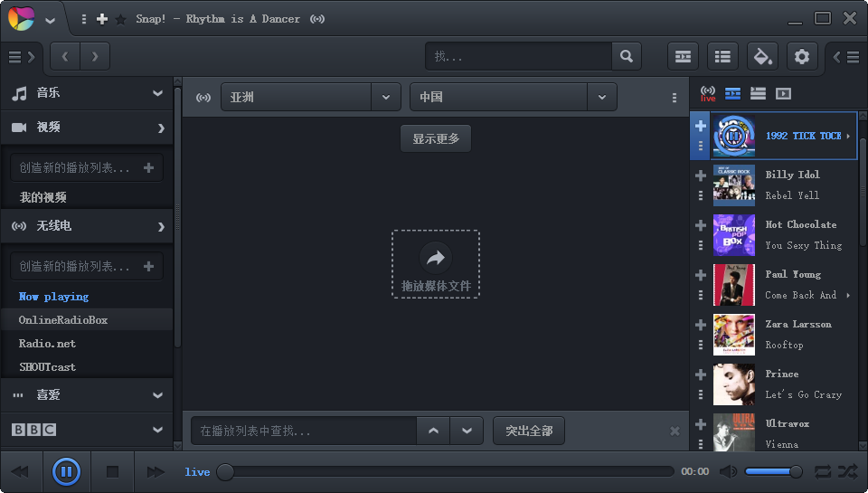Open Radio.net in sidebar

47,344
